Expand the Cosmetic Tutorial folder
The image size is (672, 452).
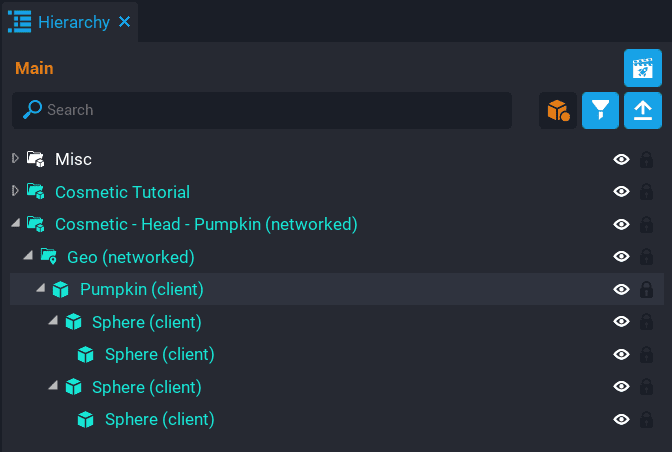point(15,191)
